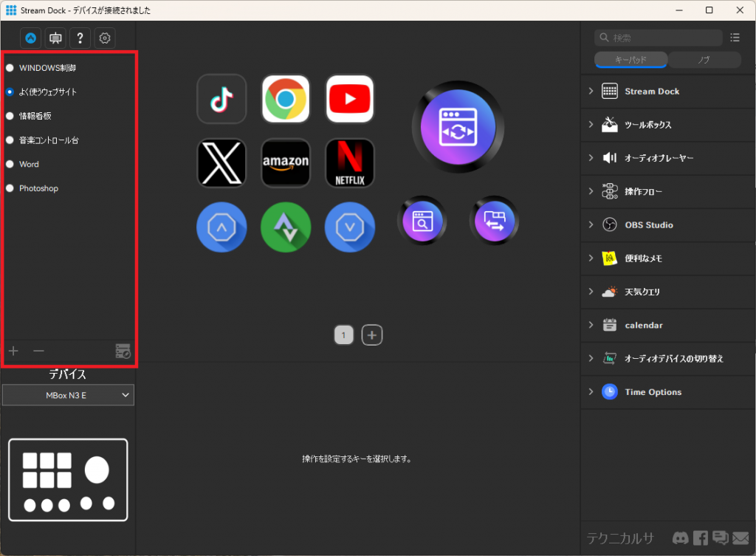This screenshot has height=556, width=756.
Task: Click the presentation board toolbar icon
Action: [55, 38]
